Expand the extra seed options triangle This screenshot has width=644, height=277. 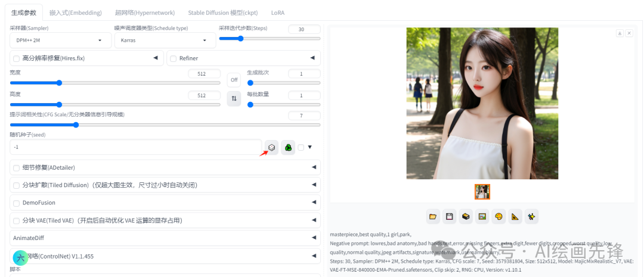click(310, 147)
